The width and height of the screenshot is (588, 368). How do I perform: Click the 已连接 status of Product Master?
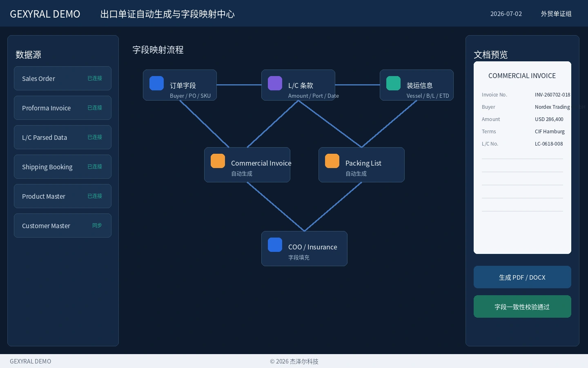click(x=95, y=196)
